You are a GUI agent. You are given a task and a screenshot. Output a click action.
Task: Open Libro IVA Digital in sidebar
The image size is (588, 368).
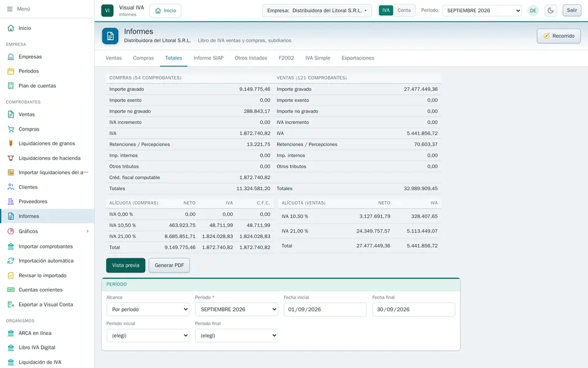pos(47,348)
